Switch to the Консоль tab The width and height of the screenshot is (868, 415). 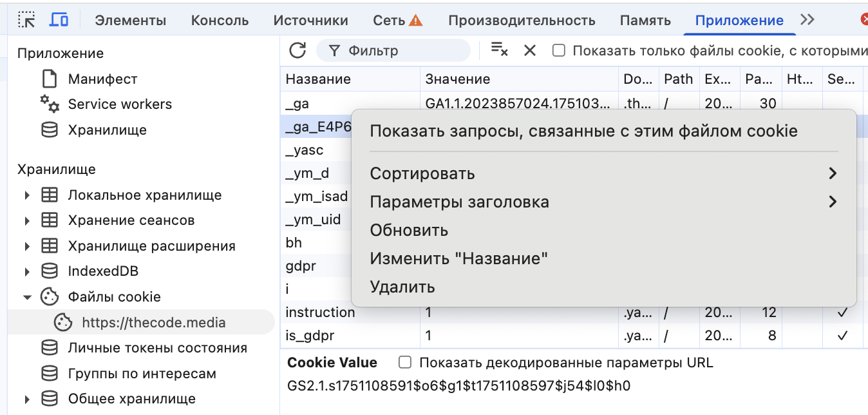(220, 20)
